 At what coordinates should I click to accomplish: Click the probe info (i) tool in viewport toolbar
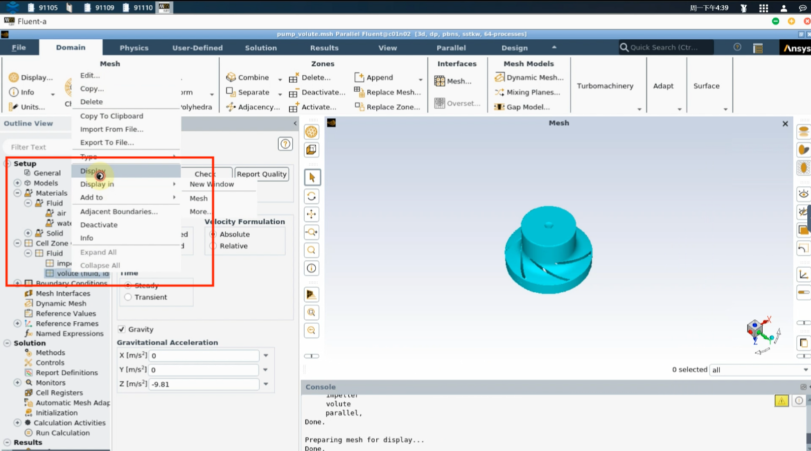click(x=311, y=268)
